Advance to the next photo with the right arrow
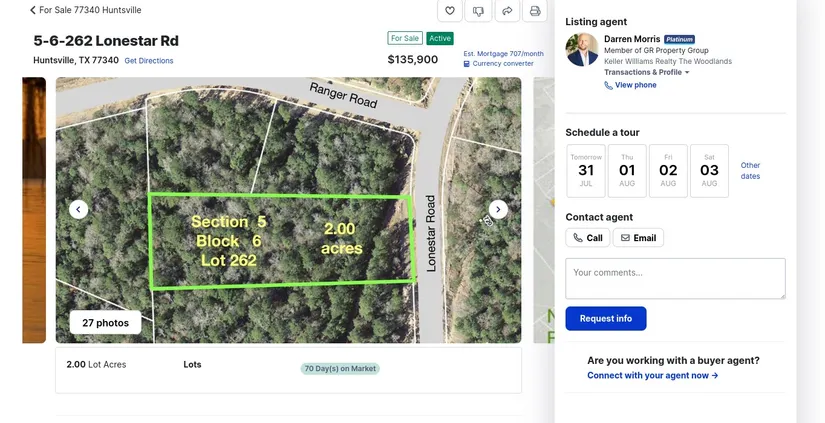 [x=498, y=209]
